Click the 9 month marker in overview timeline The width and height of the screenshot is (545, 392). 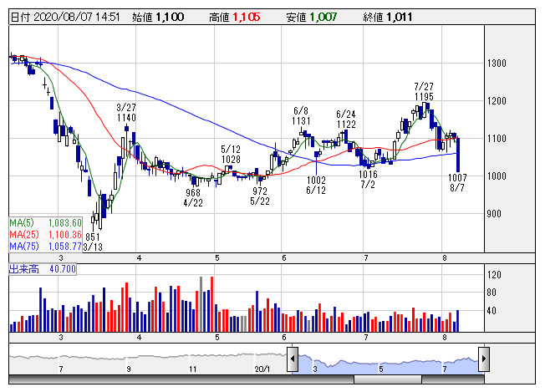tap(129, 369)
